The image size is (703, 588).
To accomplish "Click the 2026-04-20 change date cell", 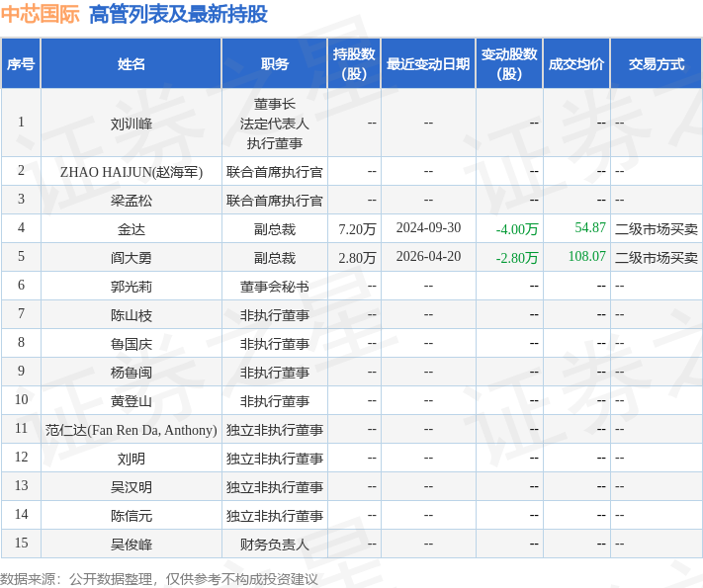I will click(428, 257).
